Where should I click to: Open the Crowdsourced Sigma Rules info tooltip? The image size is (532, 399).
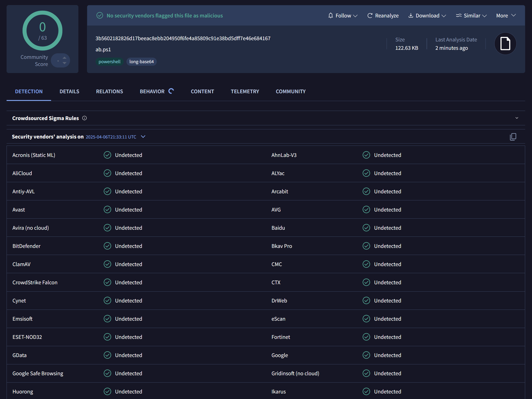[84, 118]
